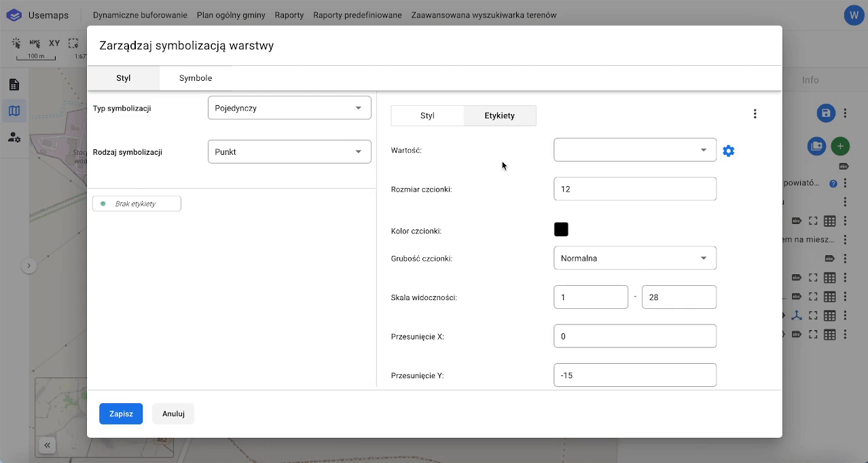Select the XY coordinates tool
868x463 pixels.
point(54,43)
